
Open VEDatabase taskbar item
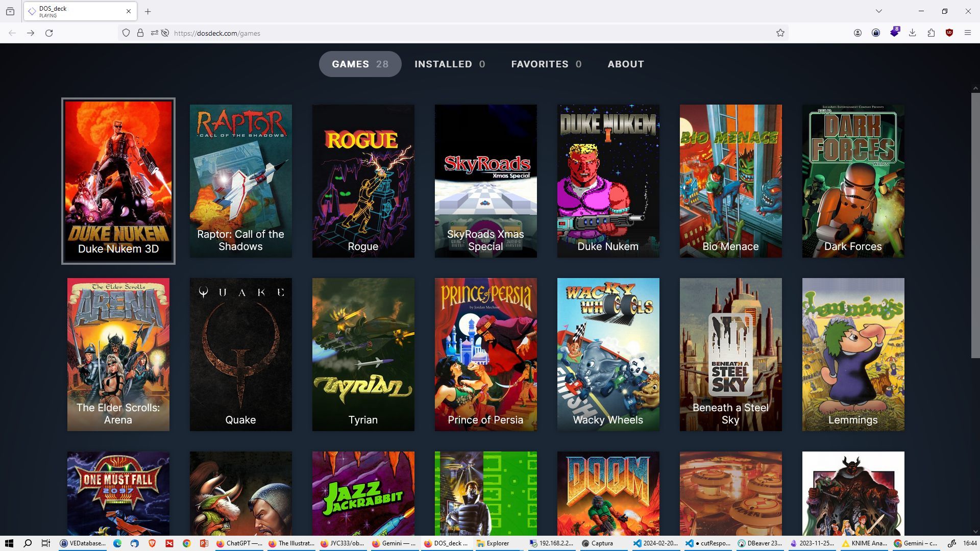(83, 543)
